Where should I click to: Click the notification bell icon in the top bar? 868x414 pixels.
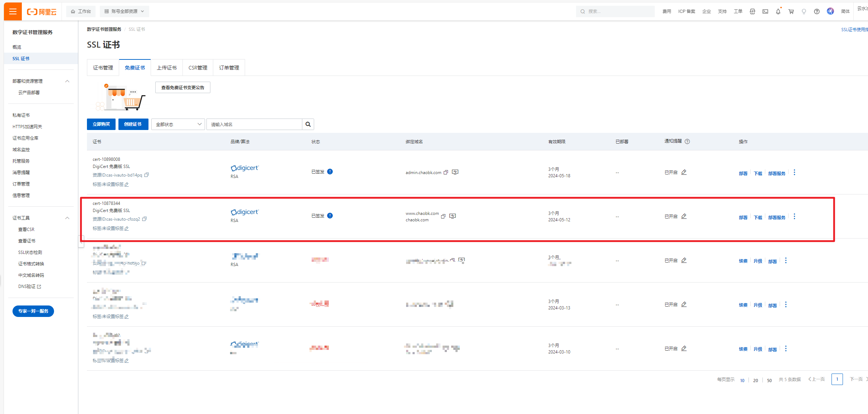(778, 10)
